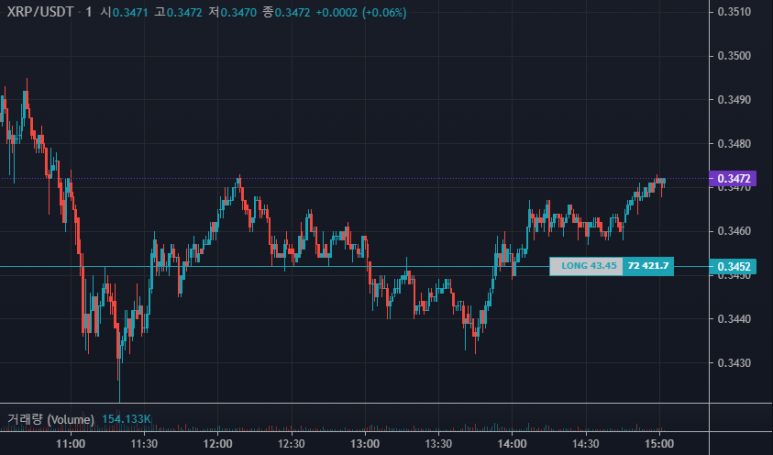Click the 154.133K volume value
Image resolution: width=773 pixels, height=455 pixels.
pos(126,420)
